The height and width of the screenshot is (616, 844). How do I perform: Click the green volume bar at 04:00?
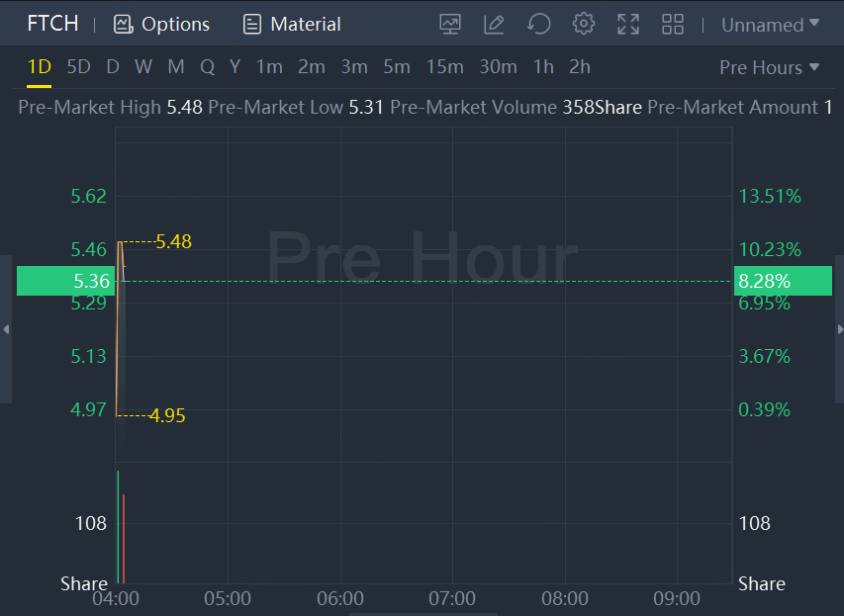[x=118, y=527]
